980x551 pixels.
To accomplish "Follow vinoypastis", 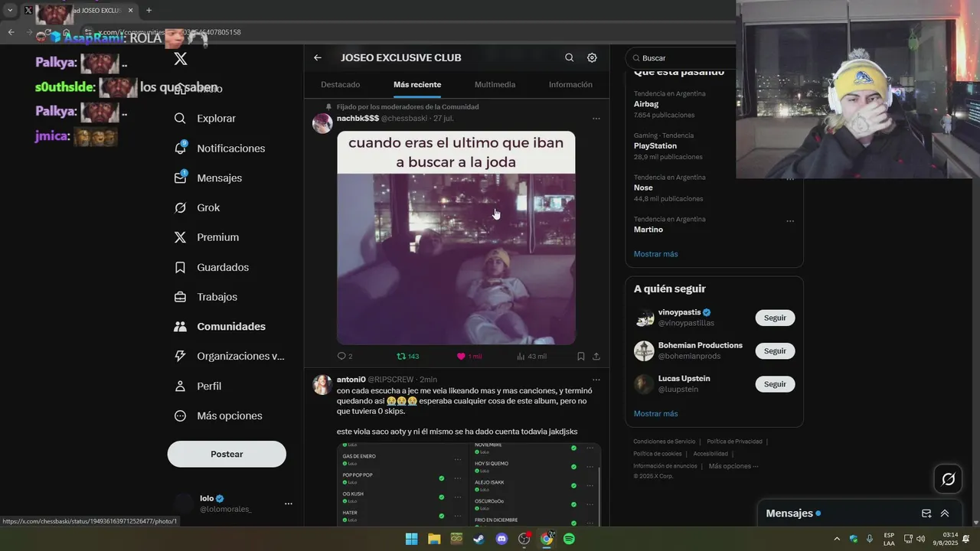I will 775,318.
